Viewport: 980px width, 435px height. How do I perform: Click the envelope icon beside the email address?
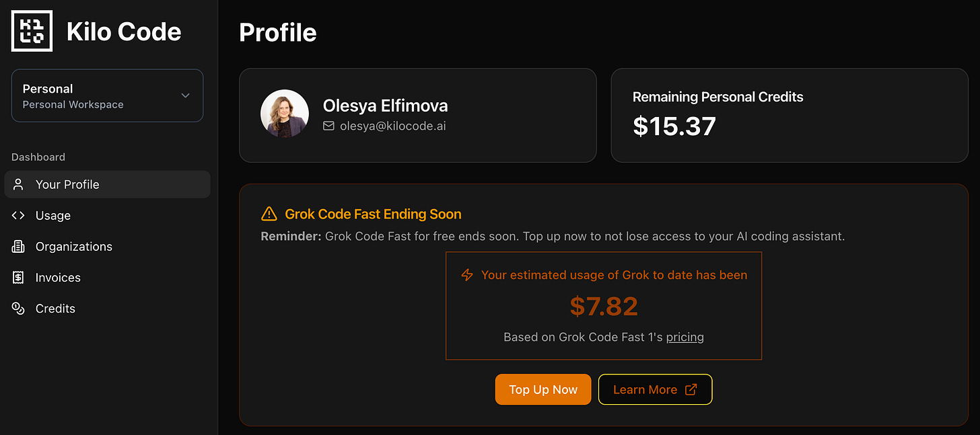click(x=328, y=126)
